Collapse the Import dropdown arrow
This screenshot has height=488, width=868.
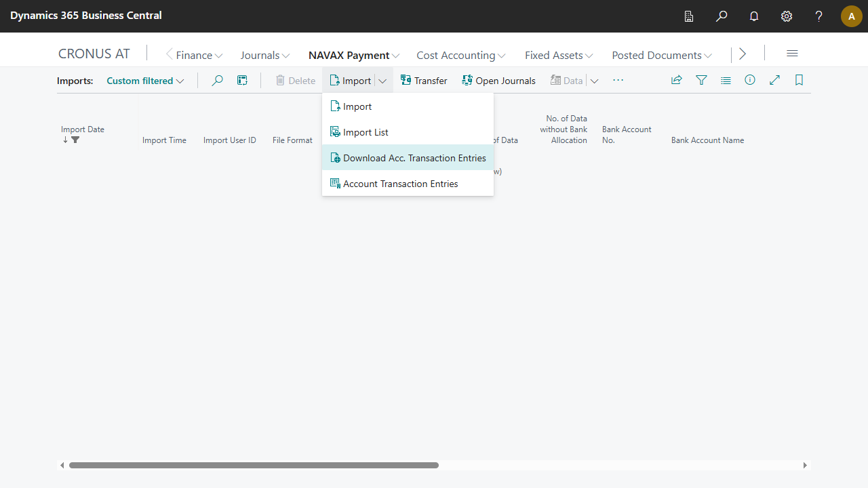382,81
